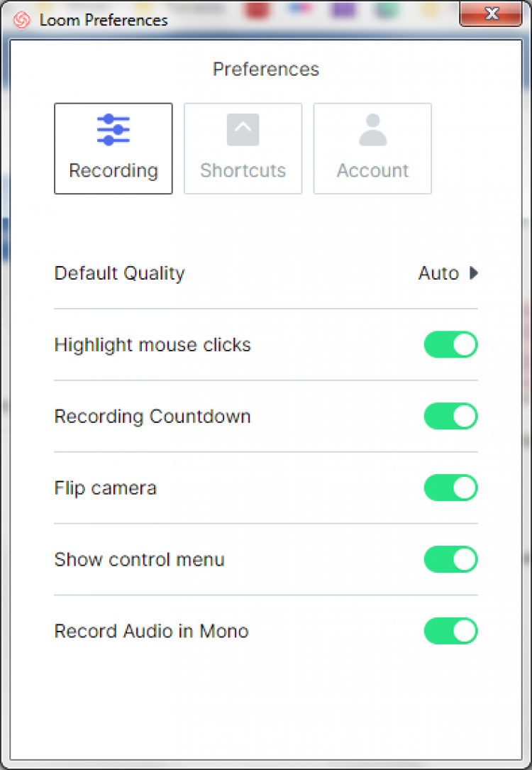The height and width of the screenshot is (770, 532).
Task: Click the Default Quality label
Action: 119,273
